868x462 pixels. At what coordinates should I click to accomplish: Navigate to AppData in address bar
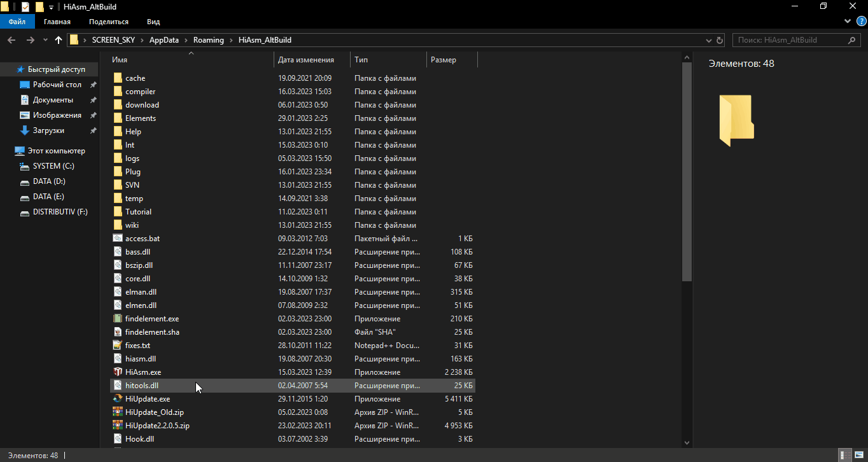point(164,40)
